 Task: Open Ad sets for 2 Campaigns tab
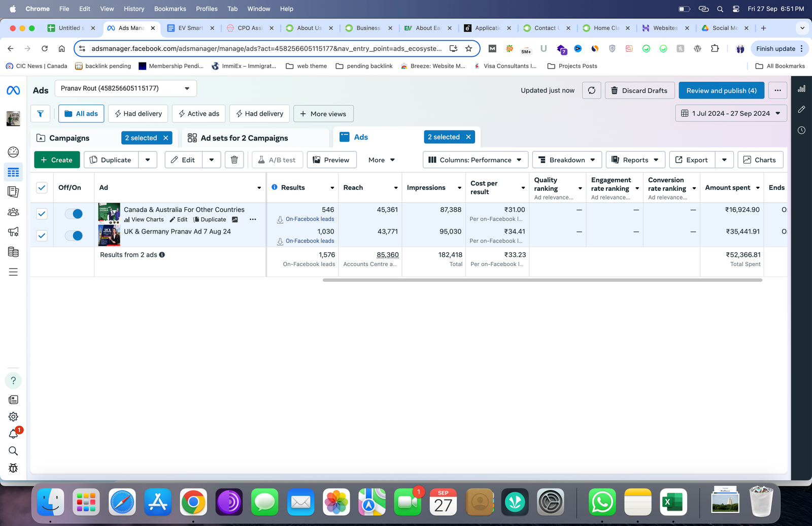pos(244,138)
